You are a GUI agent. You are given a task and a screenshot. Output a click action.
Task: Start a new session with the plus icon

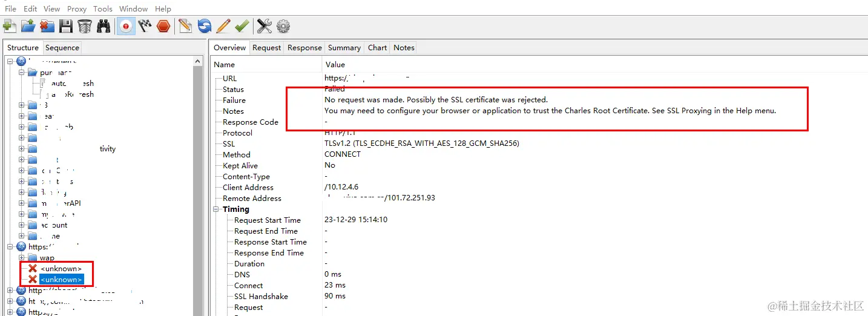pos(10,26)
